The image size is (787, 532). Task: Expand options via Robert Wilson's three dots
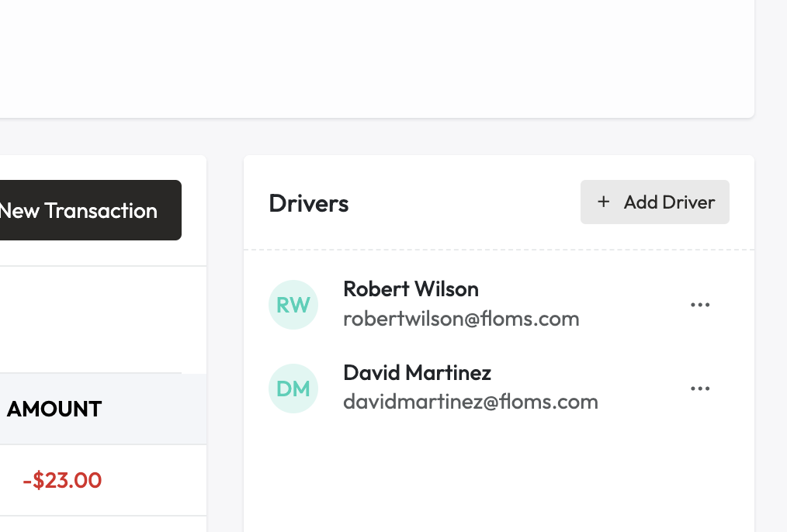coord(700,304)
